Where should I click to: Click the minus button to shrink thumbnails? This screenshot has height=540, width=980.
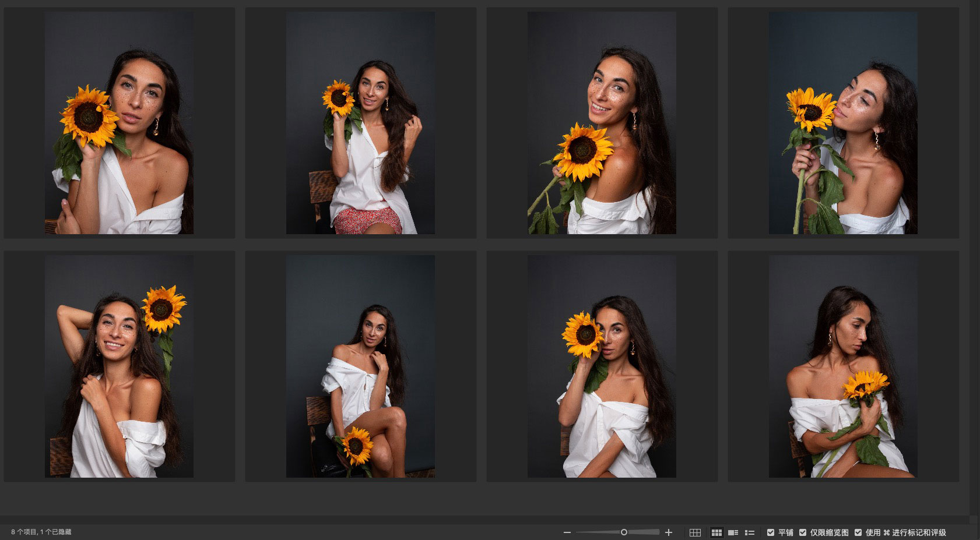(567, 532)
